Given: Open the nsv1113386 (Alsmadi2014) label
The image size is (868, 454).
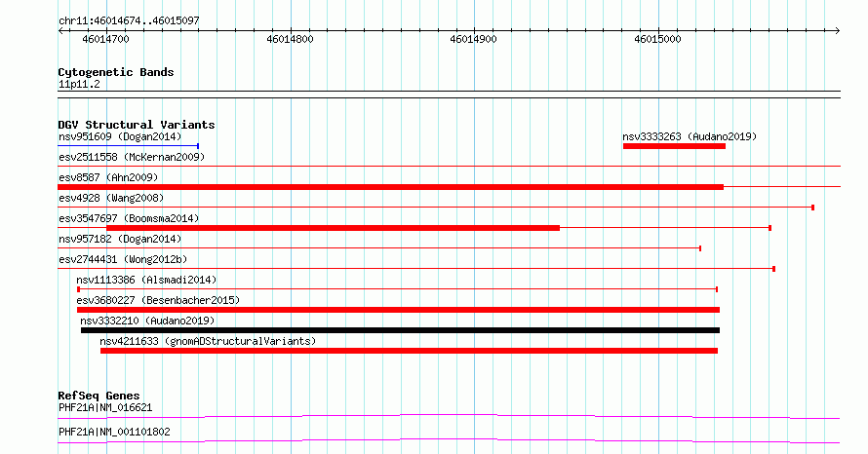Looking at the screenshot, I should pyautogui.click(x=146, y=280).
